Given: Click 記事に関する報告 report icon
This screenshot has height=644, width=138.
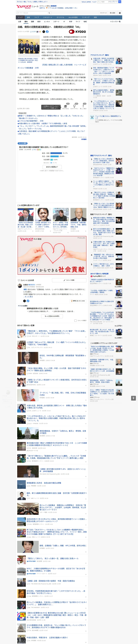Looking at the screenshot, I should click(x=24, y=109).
